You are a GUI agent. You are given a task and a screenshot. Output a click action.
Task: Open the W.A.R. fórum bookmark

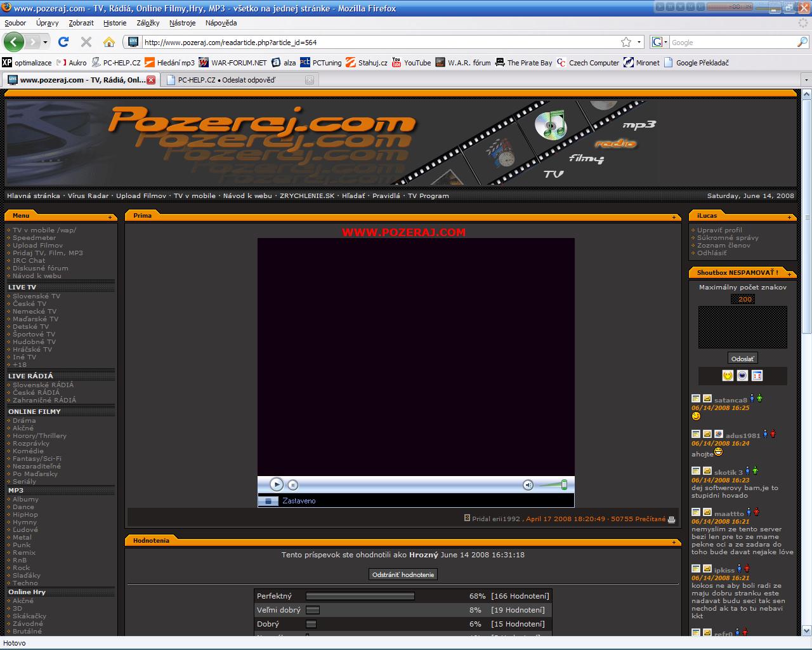point(463,62)
